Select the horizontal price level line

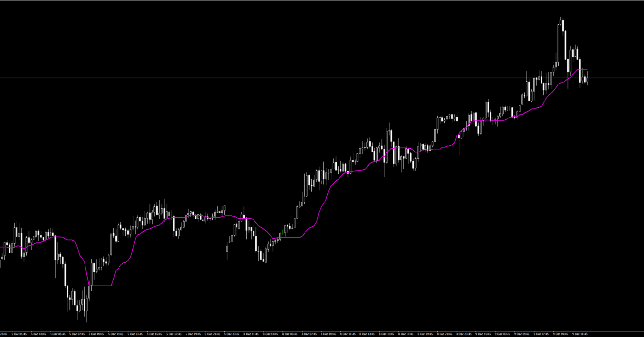click(322, 78)
